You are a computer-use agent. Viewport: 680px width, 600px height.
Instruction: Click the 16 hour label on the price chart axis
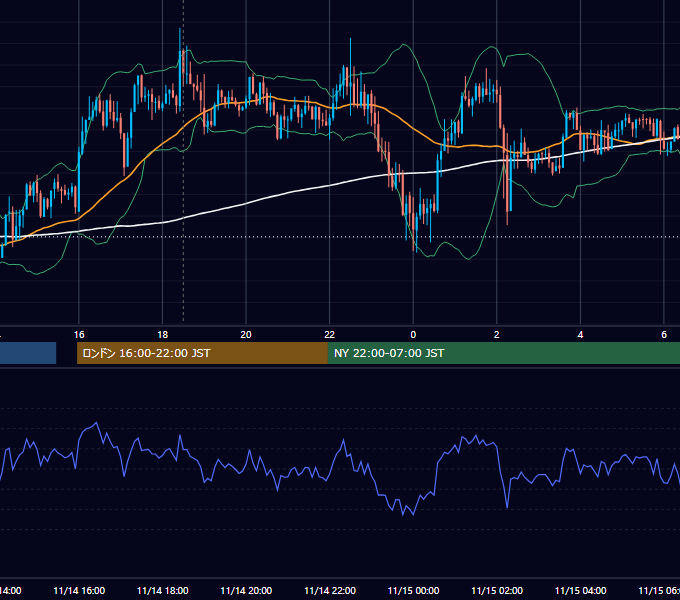tap(79, 335)
